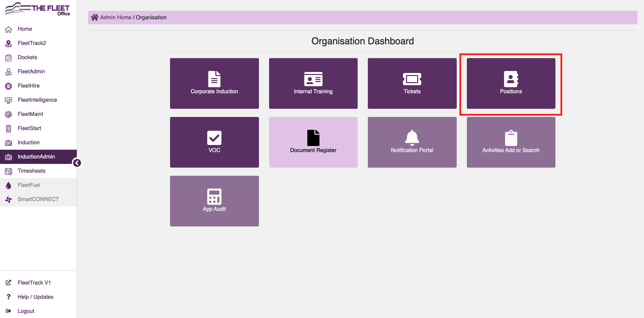Image resolution: width=644 pixels, height=318 pixels.
Task: Select FleetFuel in the sidebar
Action: pyautogui.click(x=38, y=185)
